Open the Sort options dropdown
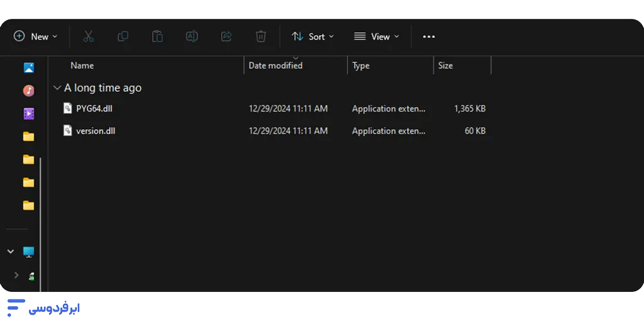The height and width of the screenshot is (324, 644). pyautogui.click(x=313, y=36)
